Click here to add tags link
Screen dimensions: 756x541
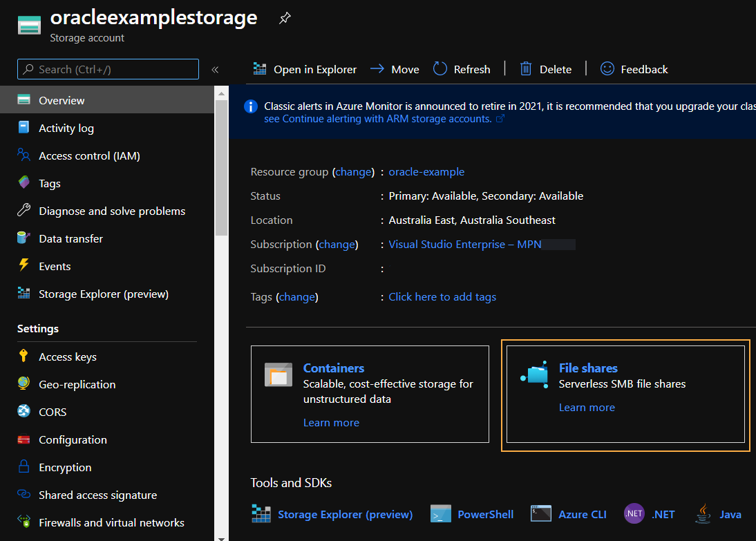(442, 297)
